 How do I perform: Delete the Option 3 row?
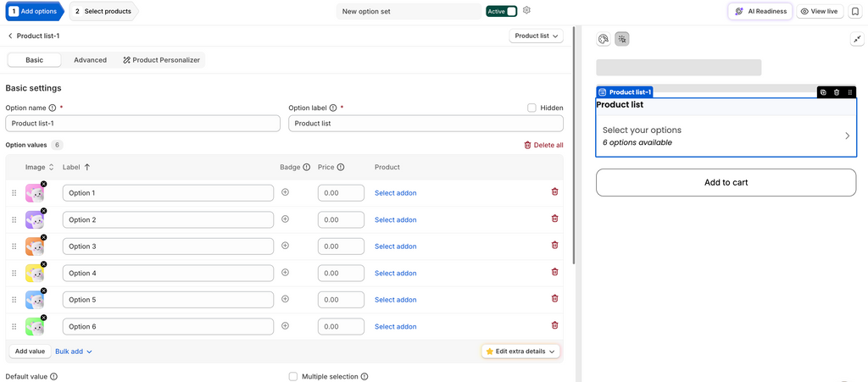(554, 245)
